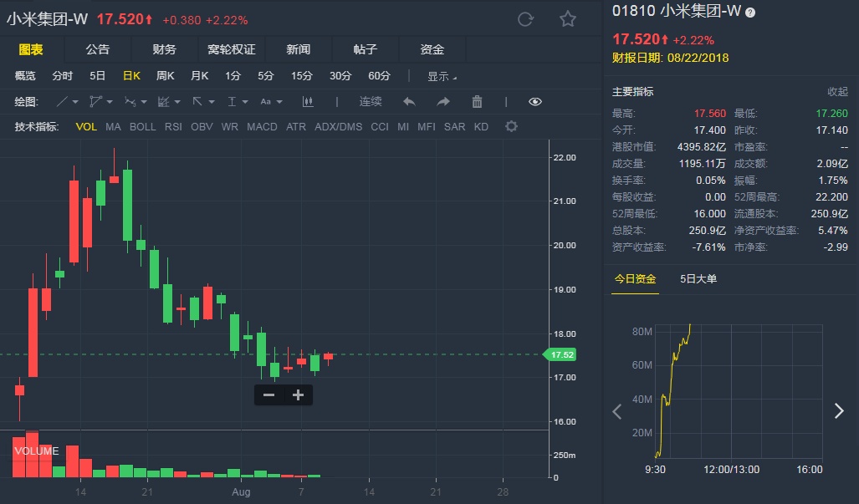Delete drawings with the trash icon

[477, 102]
